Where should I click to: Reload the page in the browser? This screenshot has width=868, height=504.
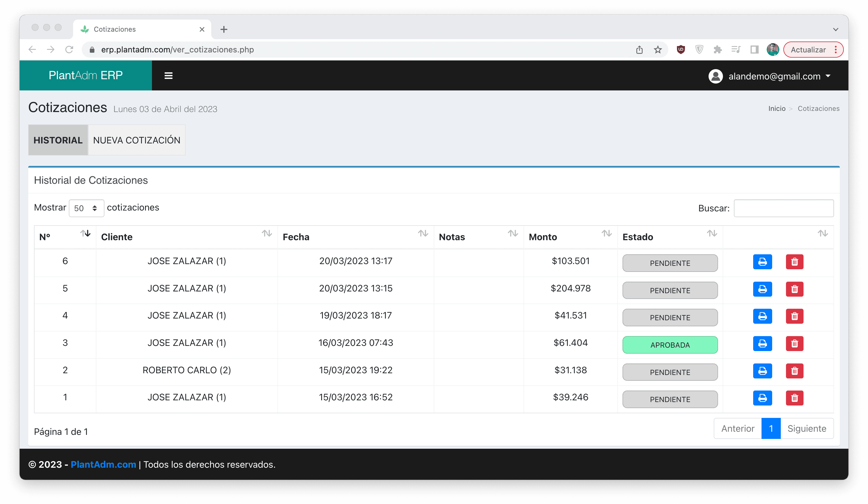(x=69, y=50)
